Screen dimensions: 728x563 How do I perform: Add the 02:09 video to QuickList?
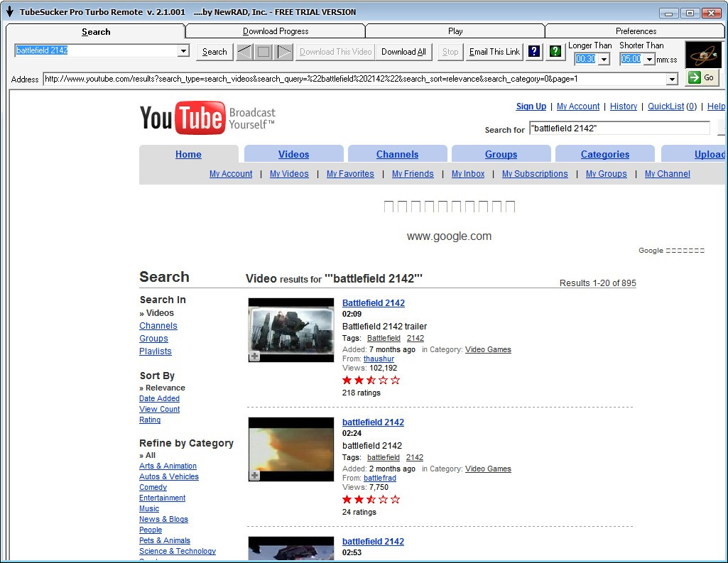tap(254, 356)
